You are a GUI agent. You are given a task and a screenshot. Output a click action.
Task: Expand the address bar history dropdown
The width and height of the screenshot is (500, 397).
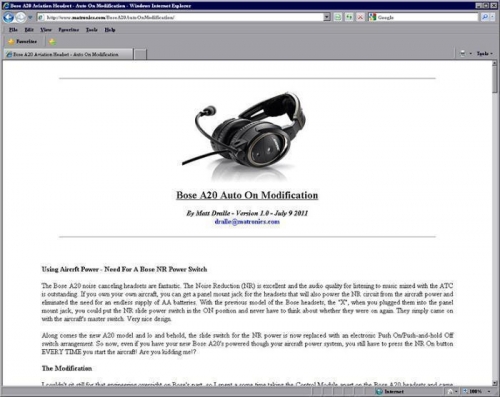pos(327,17)
